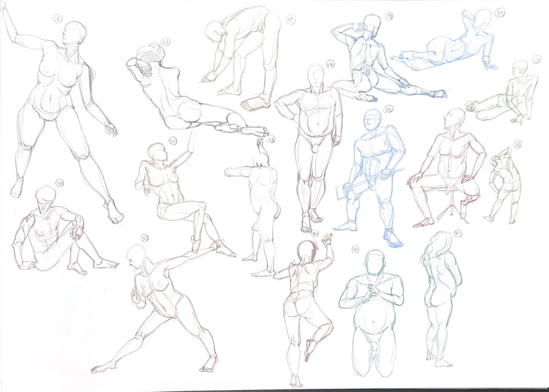Click the circled number 27 label
Image resolution: width=549 pixels, height=392 pixels.
tap(166, 42)
